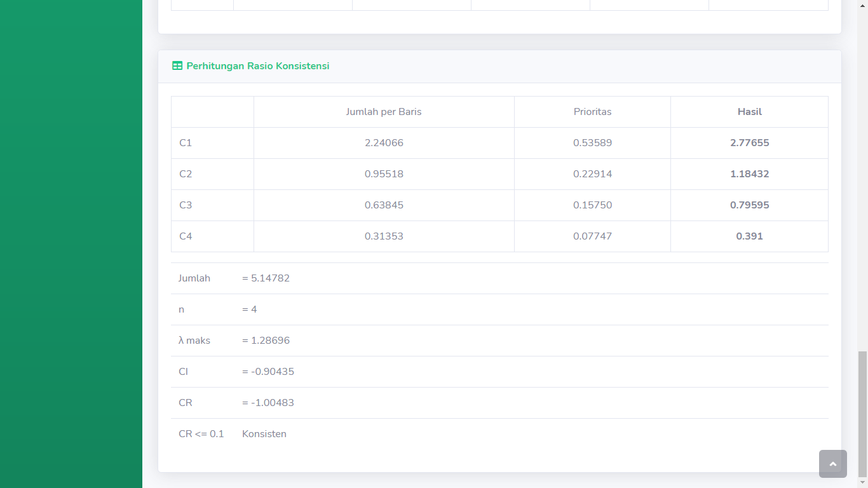Click the table icon beside Perhitungan Rasio Konsistensi
The image size is (868, 488).
pyautogui.click(x=177, y=66)
